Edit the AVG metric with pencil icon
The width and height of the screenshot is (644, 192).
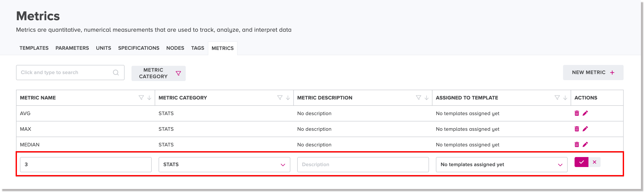[585, 113]
